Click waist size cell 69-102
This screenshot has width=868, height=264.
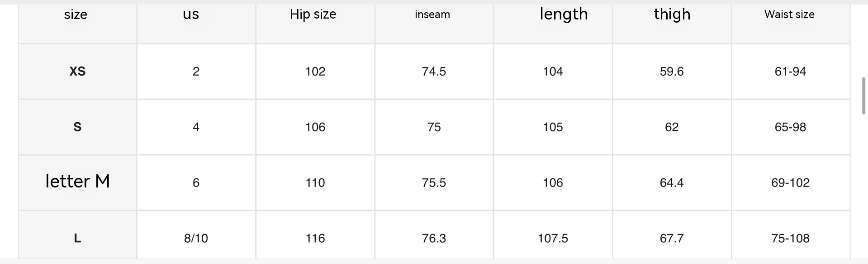790,183
